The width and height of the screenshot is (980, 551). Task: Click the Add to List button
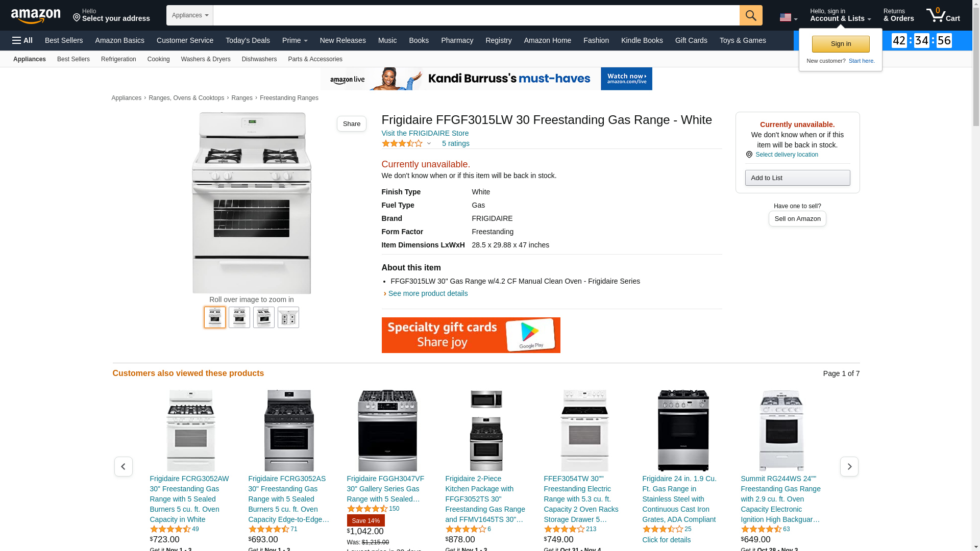point(797,178)
